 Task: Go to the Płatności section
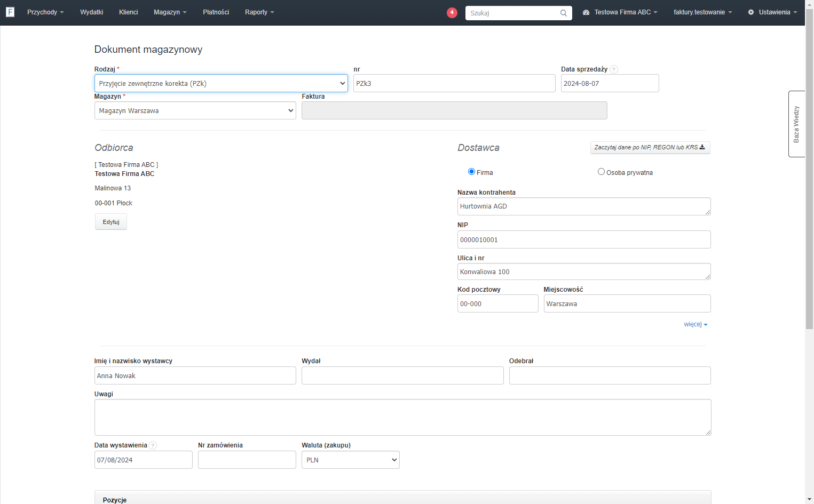coord(216,12)
